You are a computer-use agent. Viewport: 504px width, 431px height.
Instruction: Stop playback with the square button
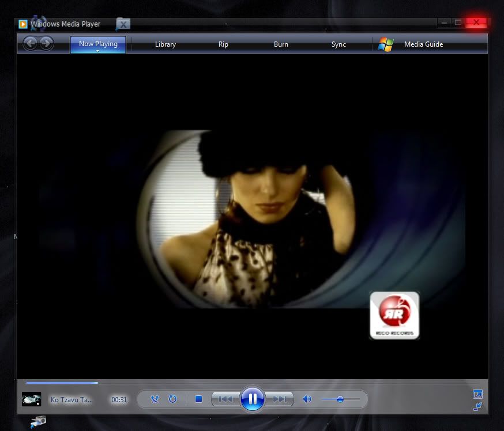tap(198, 399)
